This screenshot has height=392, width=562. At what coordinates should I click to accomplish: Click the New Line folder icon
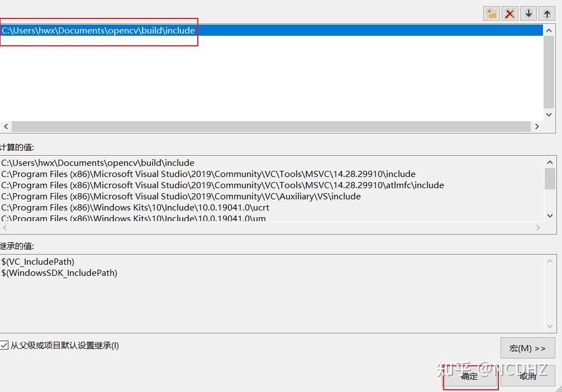tap(491, 13)
